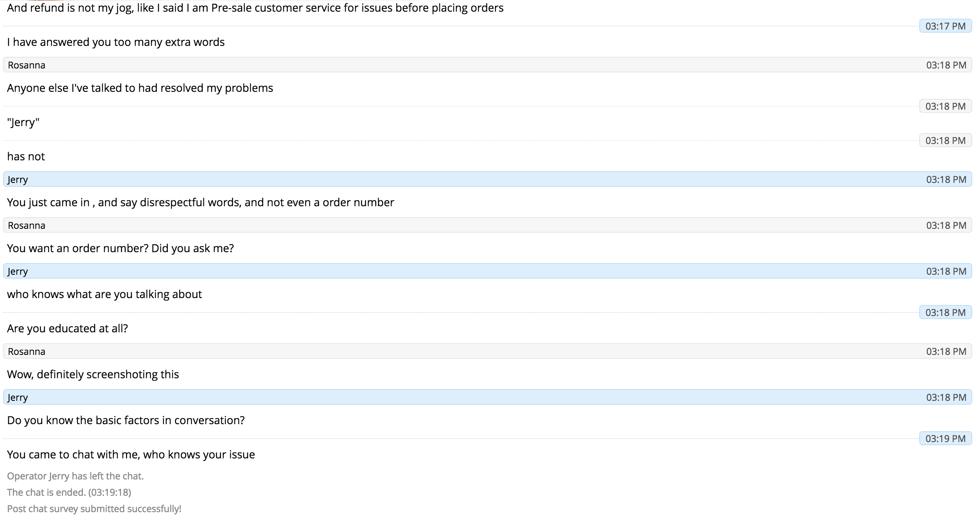Click "You want an order number?" message
Screen dimensions: 980x516
[120, 248]
